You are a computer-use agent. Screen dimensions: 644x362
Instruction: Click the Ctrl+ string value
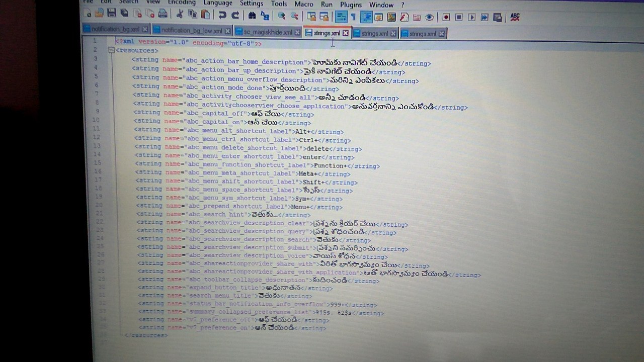pyautogui.click(x=308, y=140)
